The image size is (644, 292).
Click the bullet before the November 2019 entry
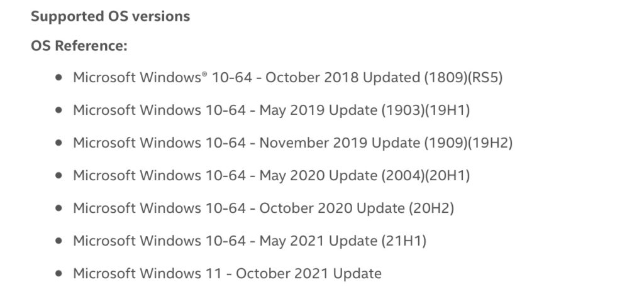pos(58,143)
